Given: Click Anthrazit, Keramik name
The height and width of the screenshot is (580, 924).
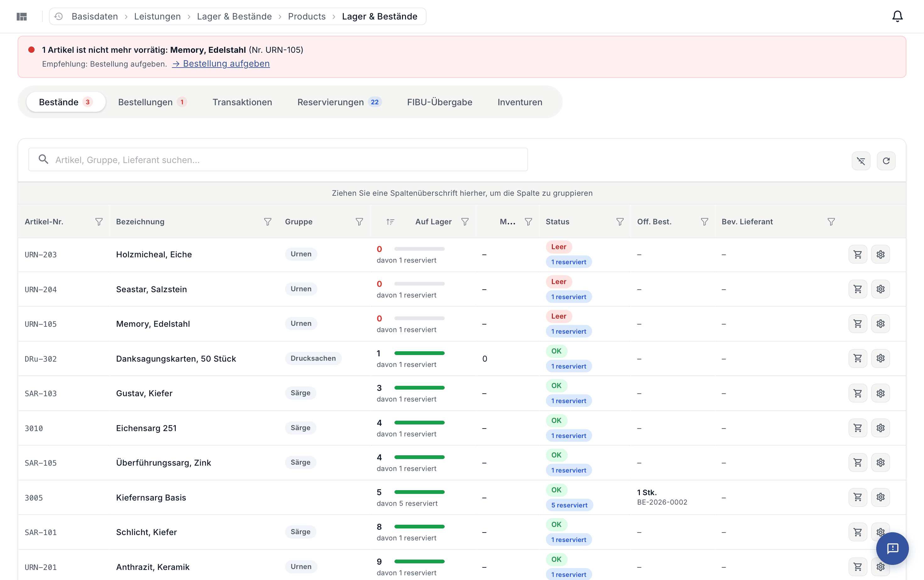Looking at the screenshot, I should click(153, 567).
